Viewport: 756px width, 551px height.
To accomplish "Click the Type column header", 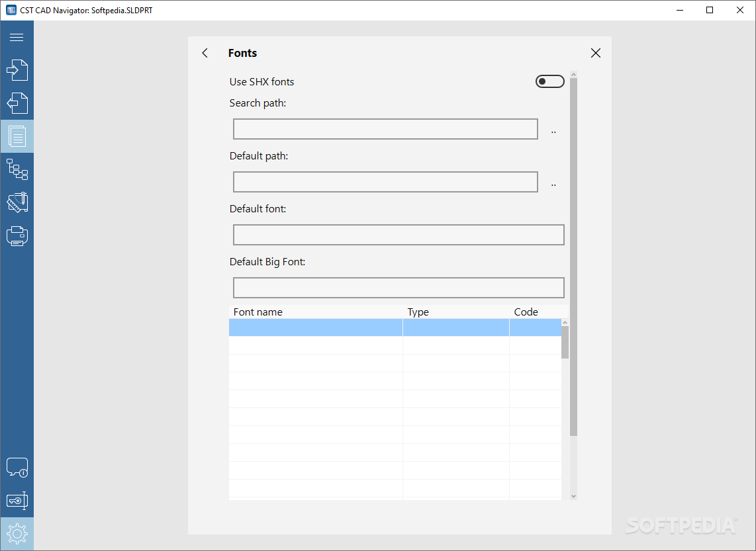I will (x=456, y=312).
